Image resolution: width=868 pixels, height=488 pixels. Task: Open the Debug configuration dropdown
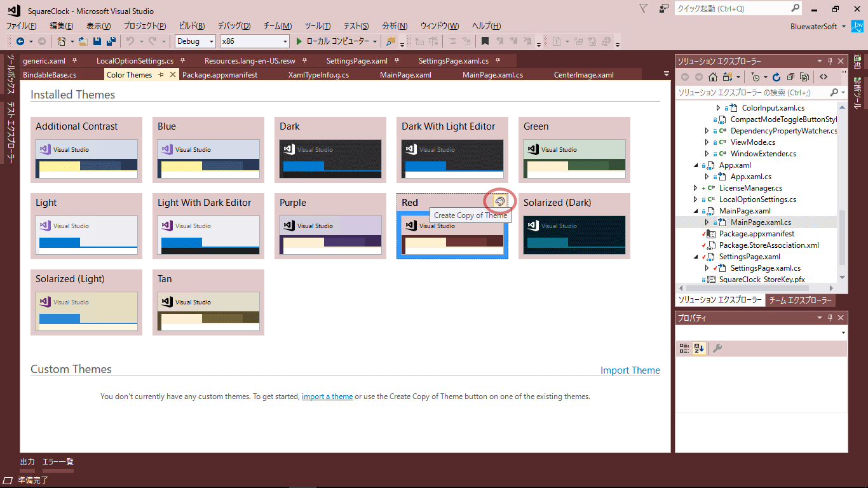tap(212, 41)
